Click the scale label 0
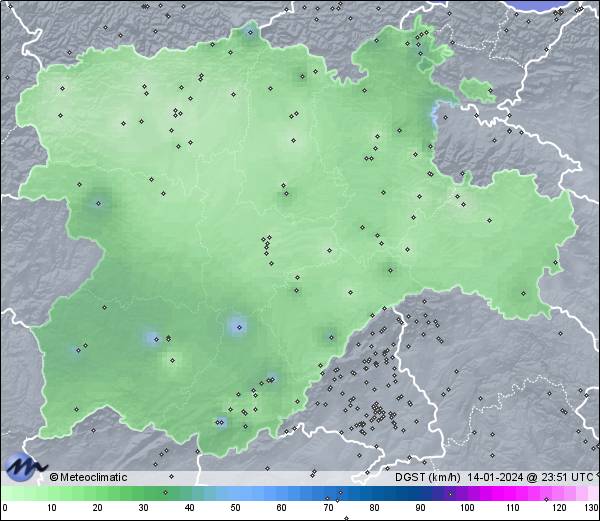 [5, 508]
